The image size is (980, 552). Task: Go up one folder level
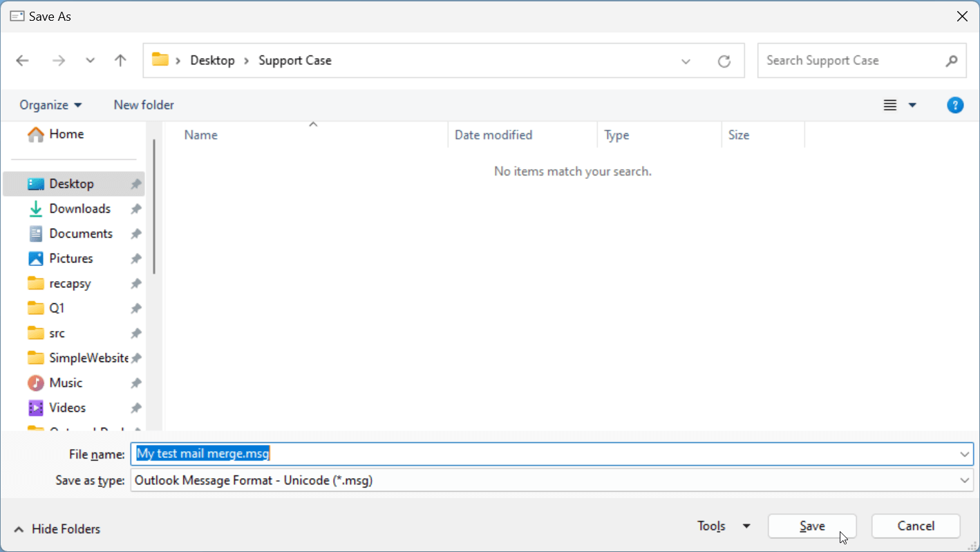120,61
